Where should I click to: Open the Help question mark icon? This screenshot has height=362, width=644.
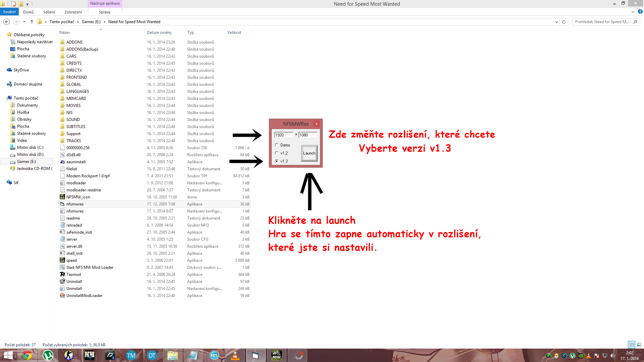[x=640, y=11]
